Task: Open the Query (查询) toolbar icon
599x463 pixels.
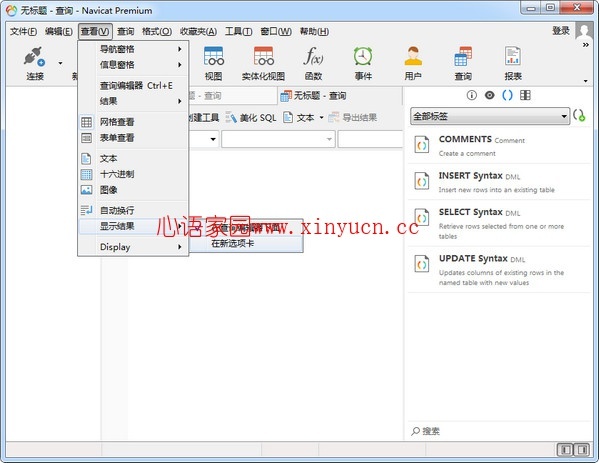Action: pos(463,57)
